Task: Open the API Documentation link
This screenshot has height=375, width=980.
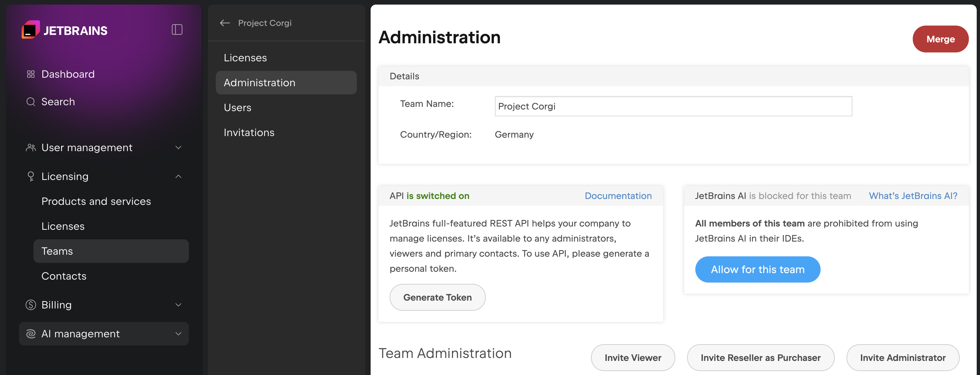Action: click(x=618, y=196)
